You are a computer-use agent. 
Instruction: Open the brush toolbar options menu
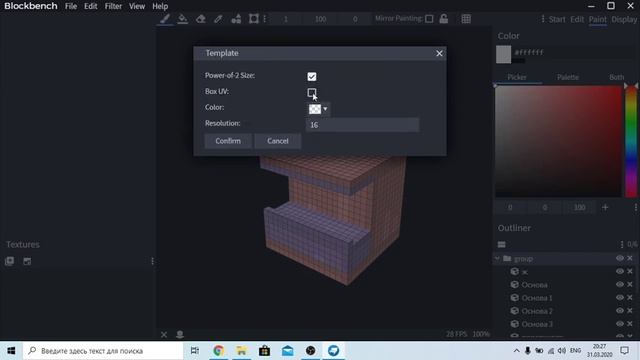coord(264,19)
